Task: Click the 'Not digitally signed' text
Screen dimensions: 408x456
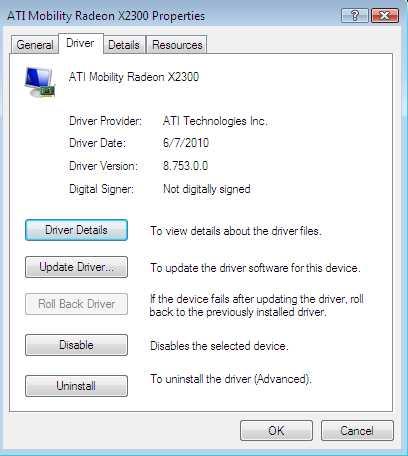Action: (x=207, y=189)
